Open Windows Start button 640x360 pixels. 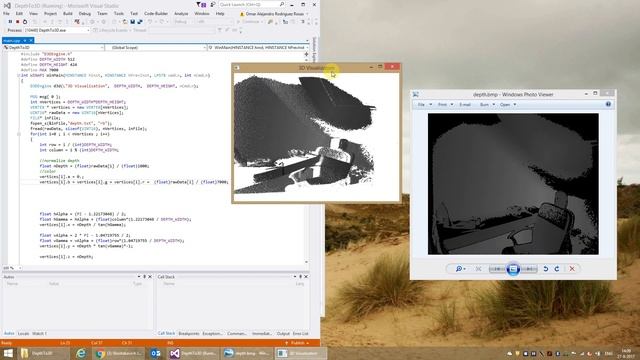tap(8, 353)
